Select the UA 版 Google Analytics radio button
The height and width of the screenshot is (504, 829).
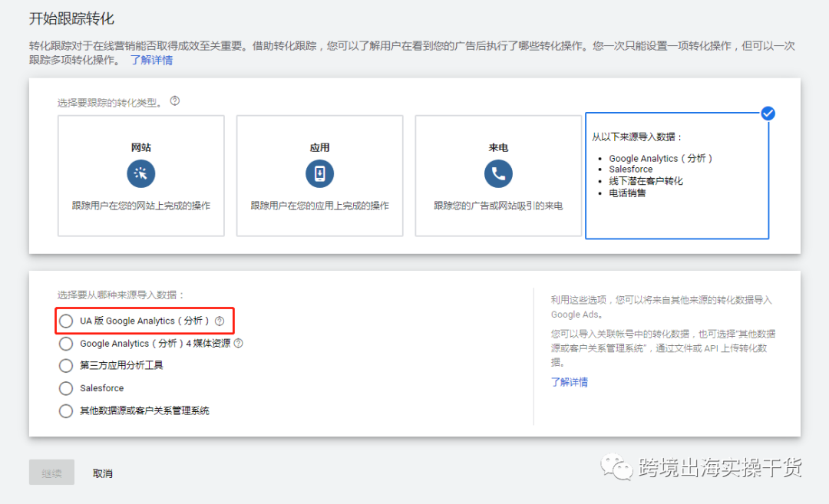pyautogui.click(x=66, y=321)
